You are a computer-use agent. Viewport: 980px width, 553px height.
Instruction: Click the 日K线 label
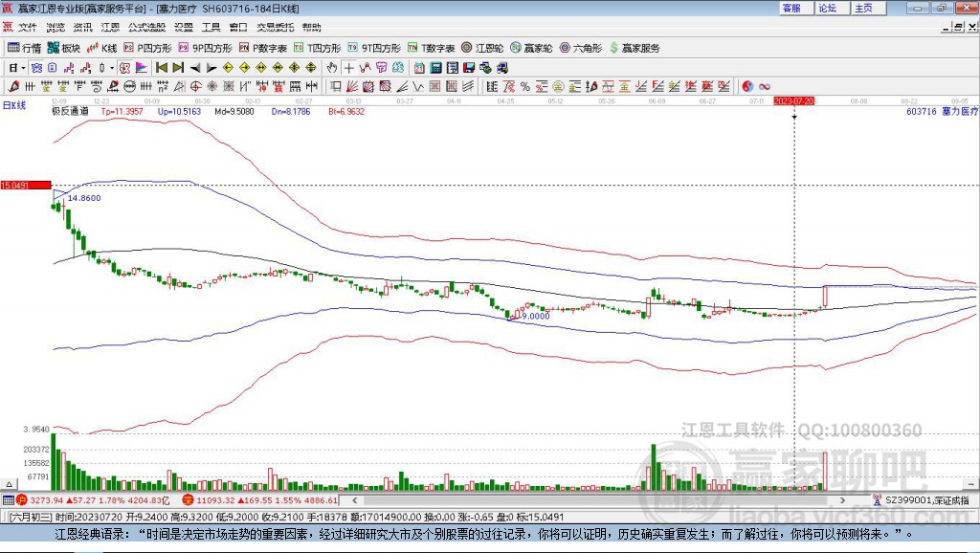click(14, 105)
